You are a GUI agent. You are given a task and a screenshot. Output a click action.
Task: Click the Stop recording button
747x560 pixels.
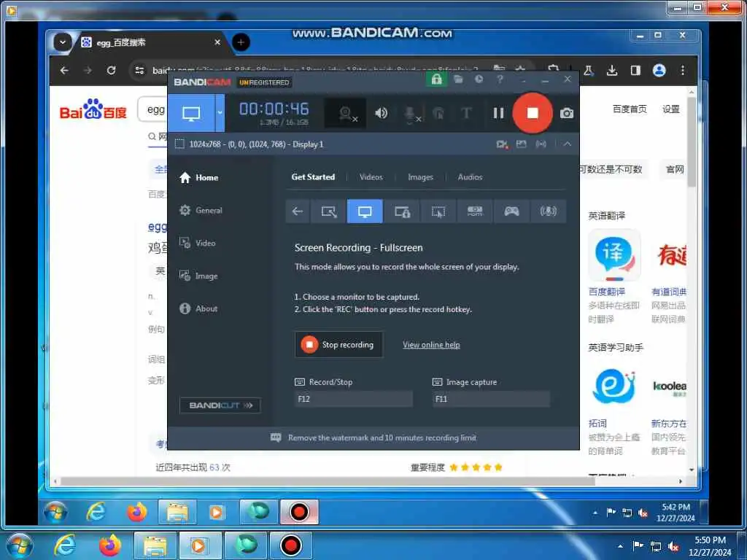click(x=338, y=344)
